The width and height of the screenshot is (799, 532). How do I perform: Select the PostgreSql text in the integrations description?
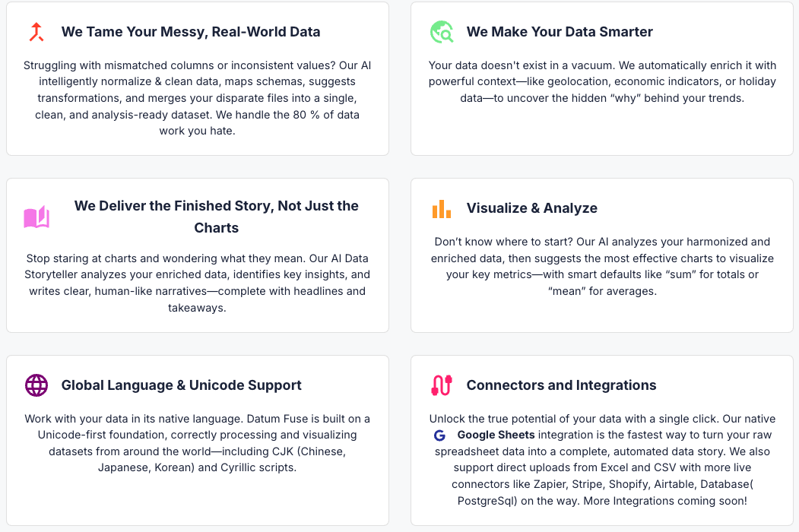486,500
